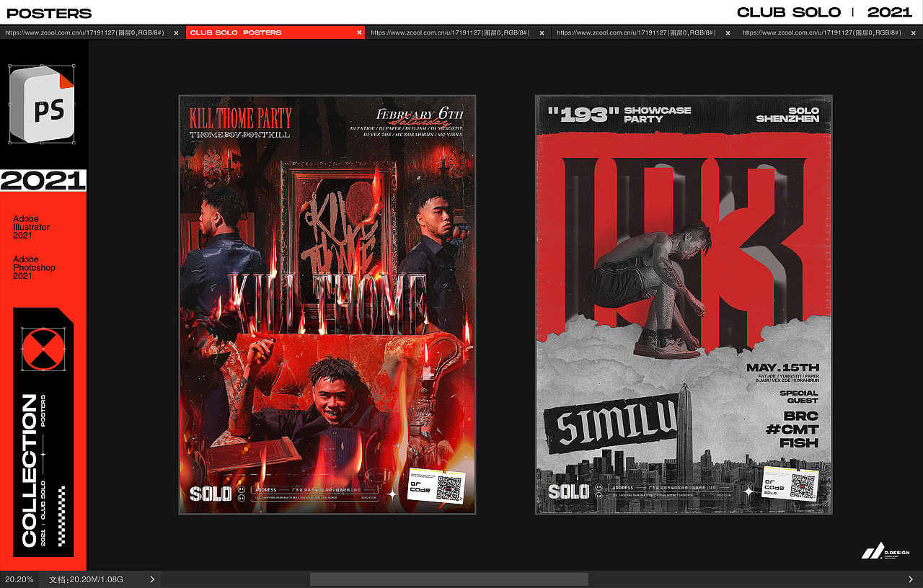Viewport: 923px width, 588px height.
Task: Select the 193 Showcase Party poster
Action: (x=684, y=304)
